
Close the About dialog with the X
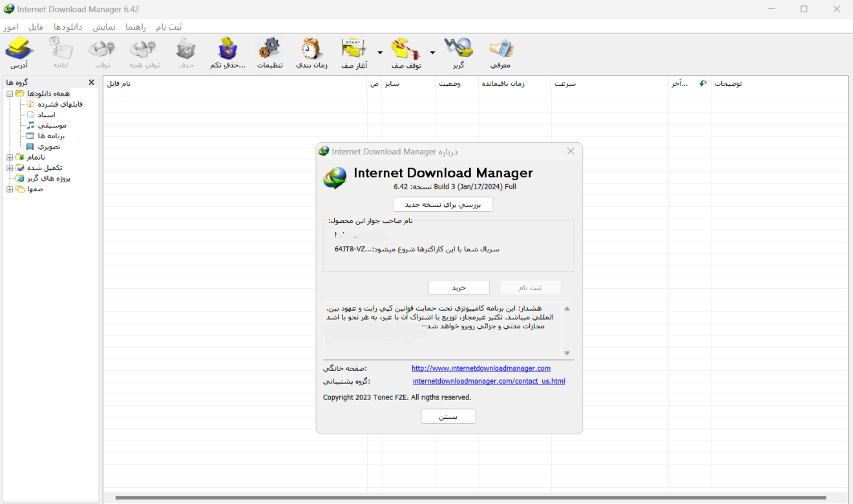[x=571, y=151]
